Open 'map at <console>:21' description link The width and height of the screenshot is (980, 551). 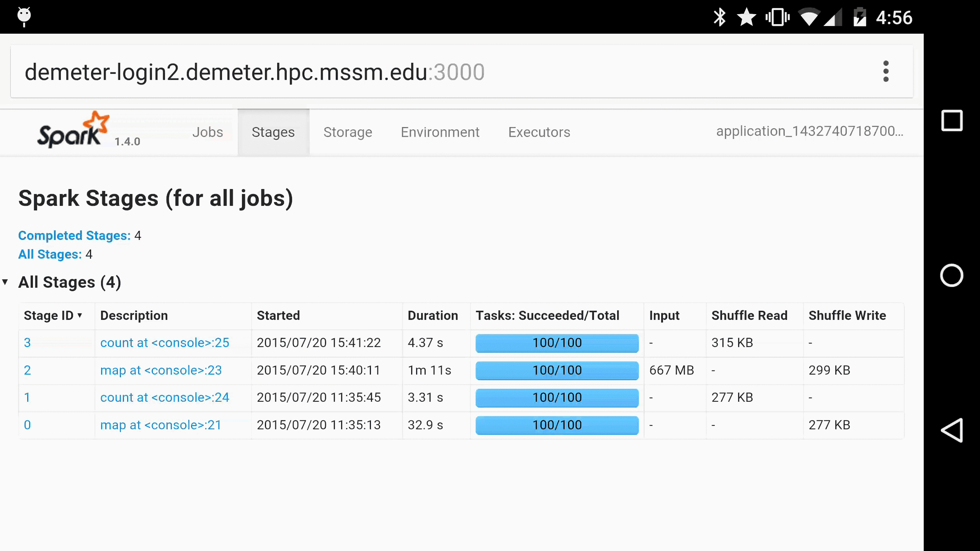(161, 425)
